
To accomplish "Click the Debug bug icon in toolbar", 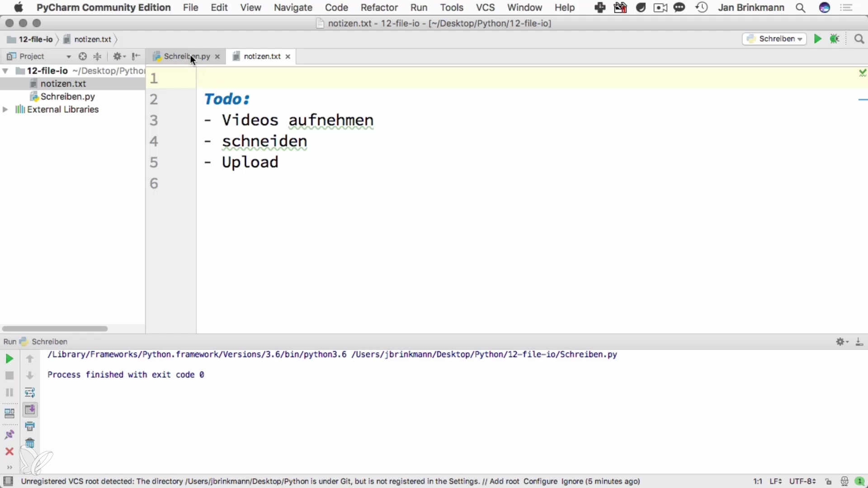I will 835,39.
